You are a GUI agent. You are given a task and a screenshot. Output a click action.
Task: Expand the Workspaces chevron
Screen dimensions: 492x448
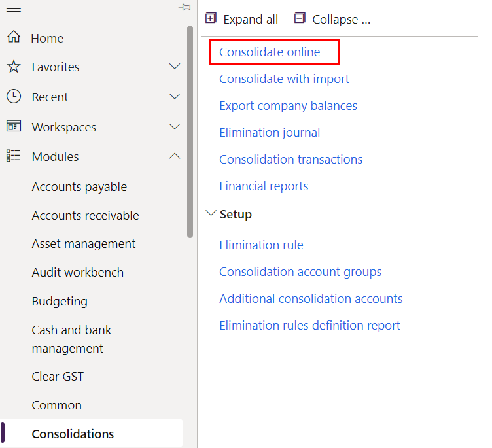pos(175,126)
